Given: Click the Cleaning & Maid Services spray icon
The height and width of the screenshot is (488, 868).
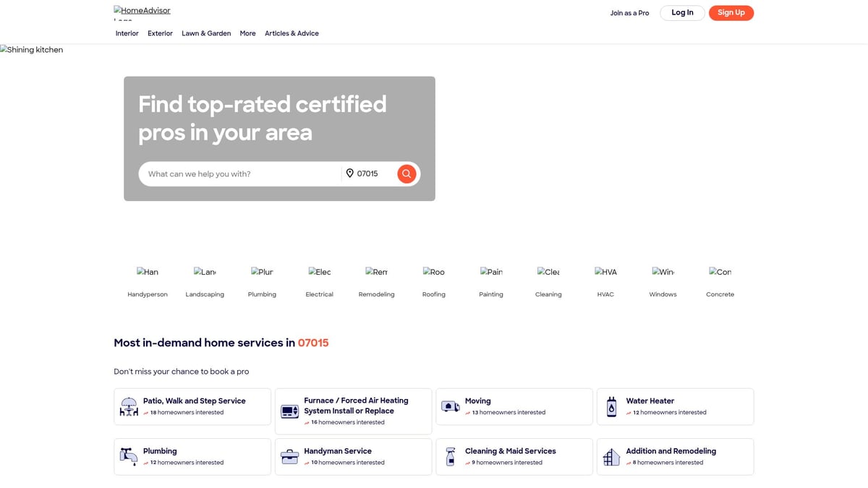Looking at the screenshot, I should (x=451, y=456).
